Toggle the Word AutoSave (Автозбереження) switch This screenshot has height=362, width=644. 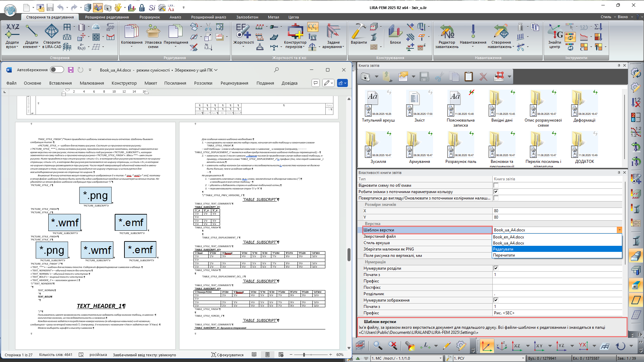tap(57, 70)
